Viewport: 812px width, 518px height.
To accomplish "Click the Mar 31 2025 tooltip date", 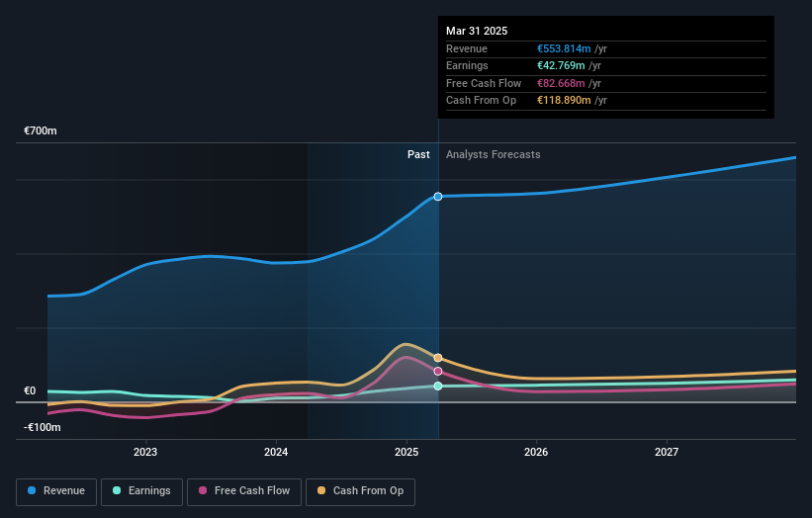I will (x=477, y=31).
